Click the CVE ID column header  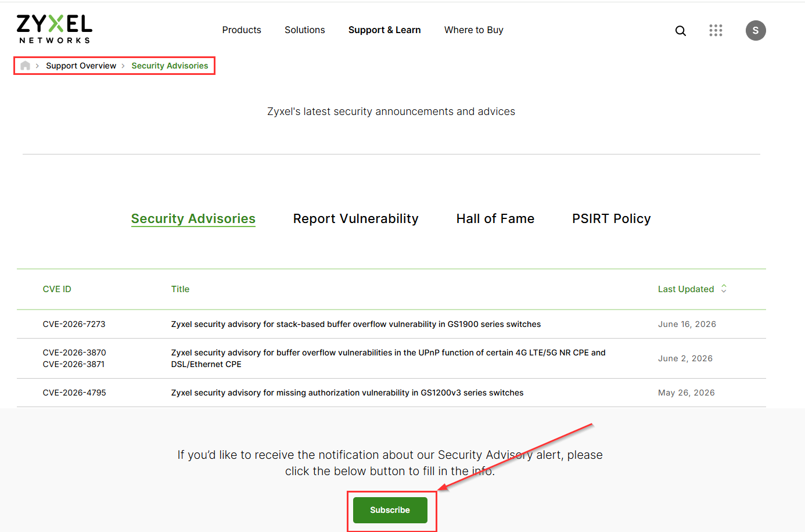57,289
